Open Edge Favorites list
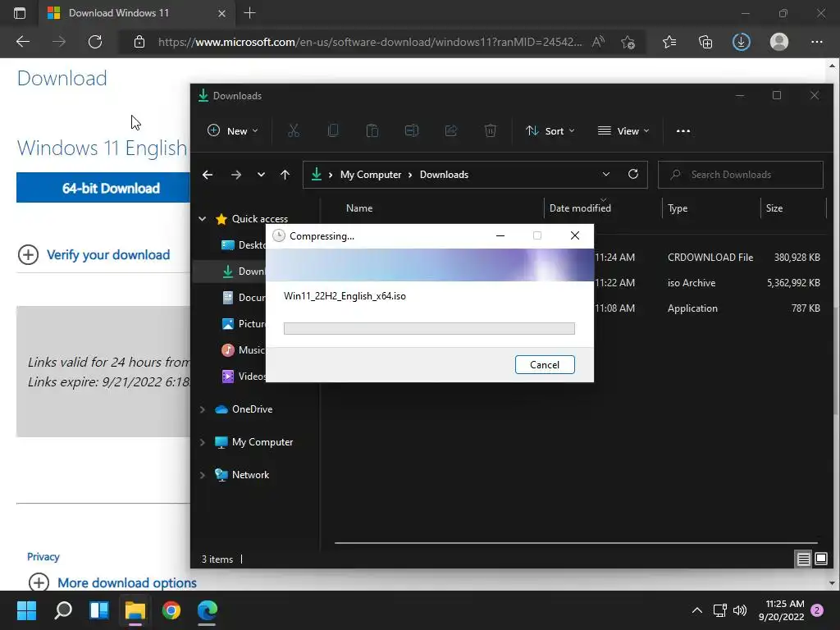 click(669, 42)
